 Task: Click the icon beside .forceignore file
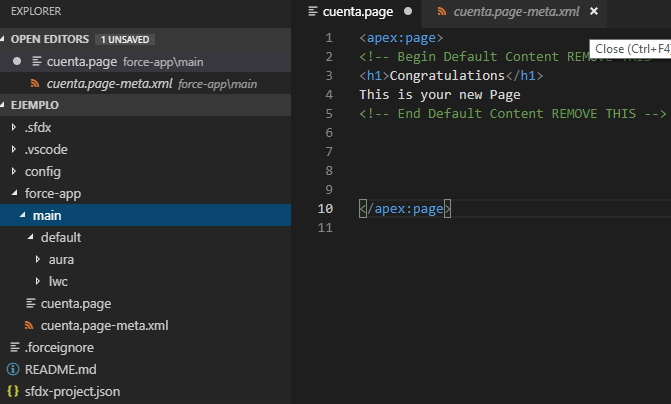[x=13, y=348]
